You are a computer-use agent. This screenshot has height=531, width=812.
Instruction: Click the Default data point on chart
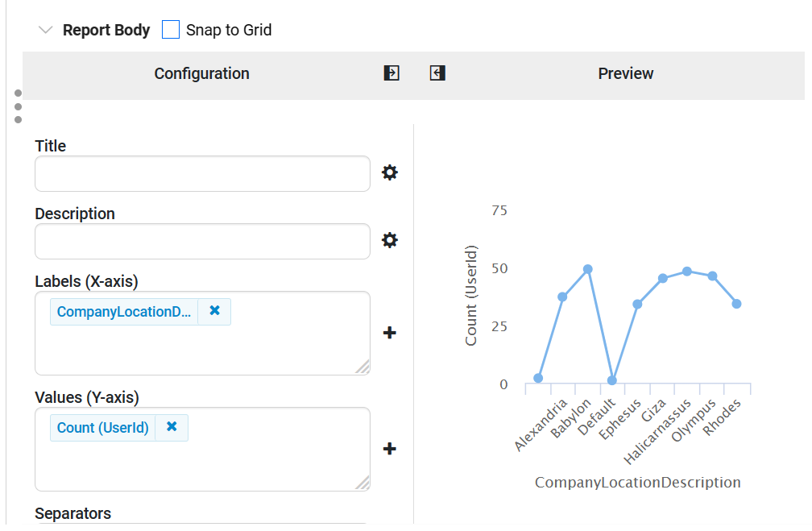click(612, 380)
